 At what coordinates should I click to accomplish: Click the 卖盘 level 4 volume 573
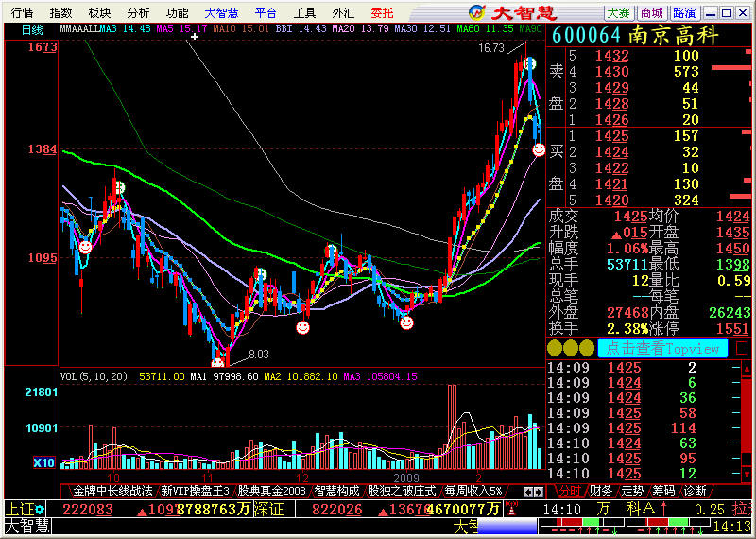coord(686,72)
